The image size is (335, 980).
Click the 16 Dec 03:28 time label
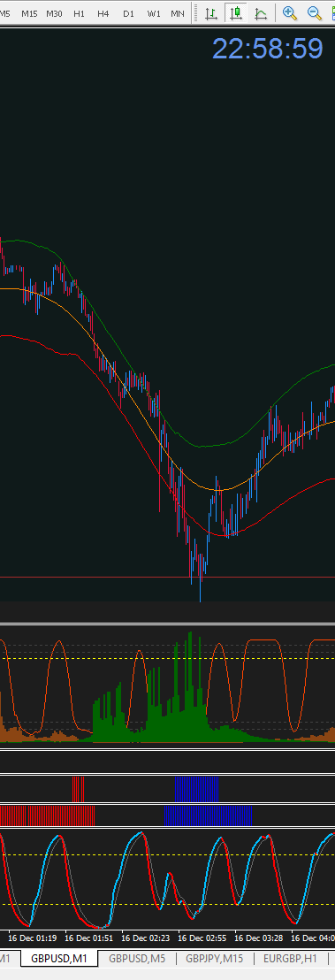click(x=260, y=938)
